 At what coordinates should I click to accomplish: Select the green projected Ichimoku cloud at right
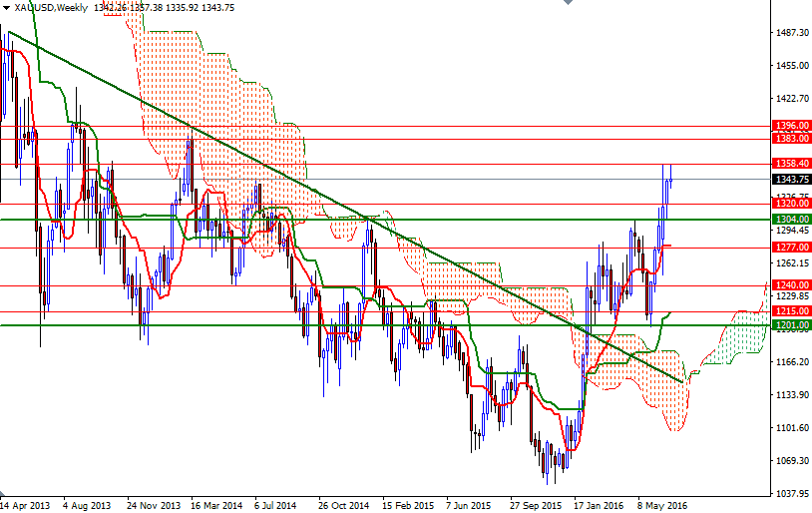pos(738,334)
